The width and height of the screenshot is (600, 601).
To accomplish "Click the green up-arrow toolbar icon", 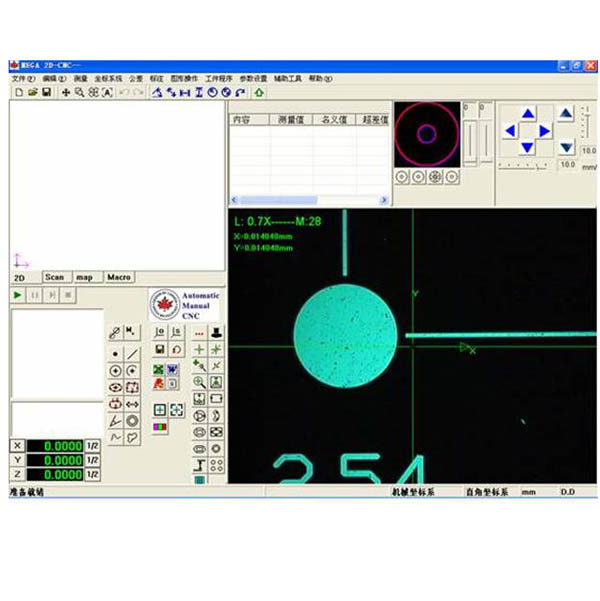I will (259, 92).
